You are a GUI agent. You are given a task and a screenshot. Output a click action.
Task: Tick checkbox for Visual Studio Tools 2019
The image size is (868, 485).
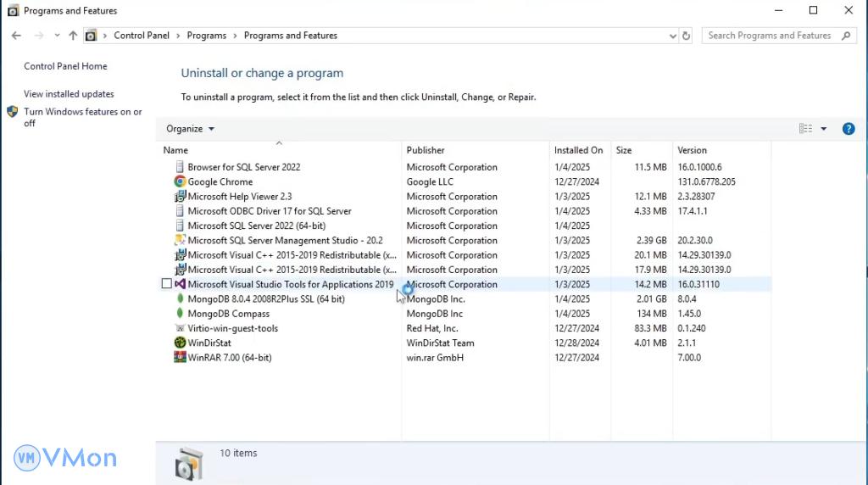point(167,285)
